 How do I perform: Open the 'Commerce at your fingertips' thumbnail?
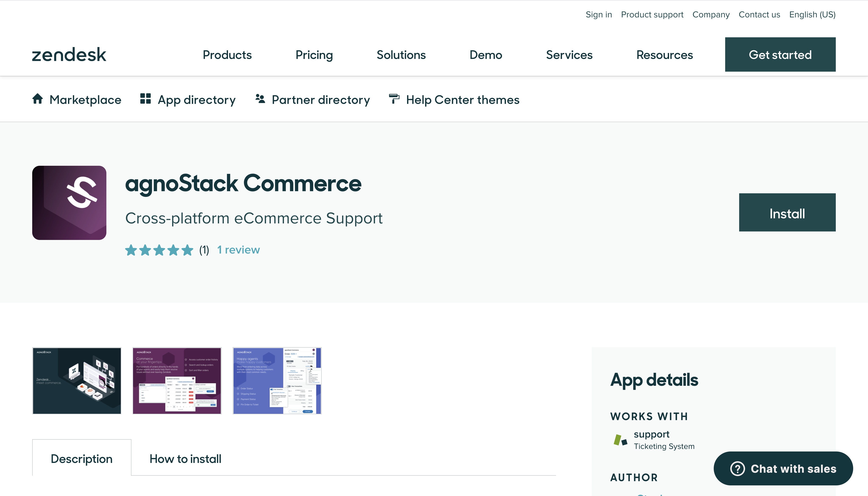click(x=177, y=381)
